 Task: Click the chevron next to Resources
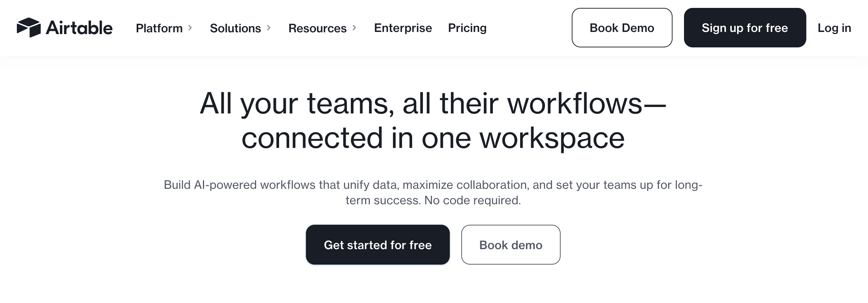pos(355,28)
